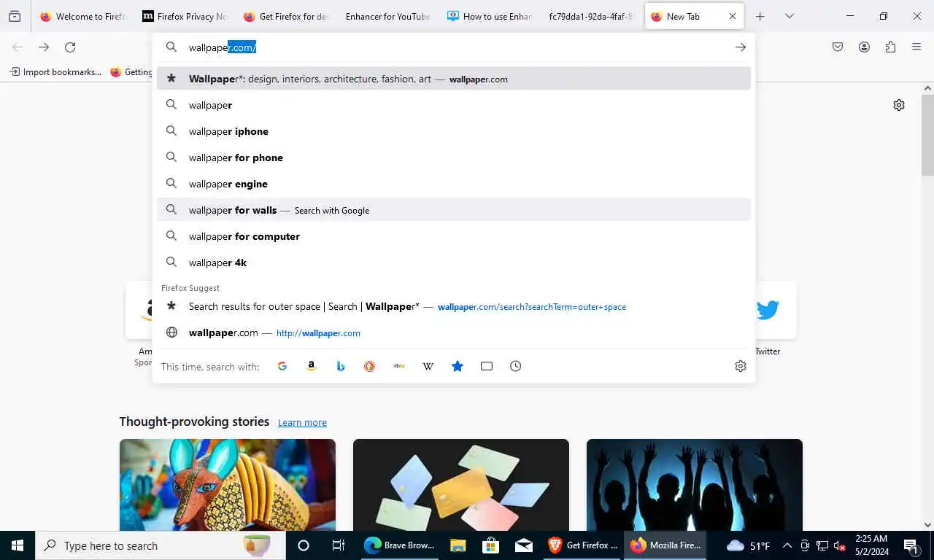Choose wallpaper for walls suggestion
The image size is (934, 560).
[x=454, y=210]
